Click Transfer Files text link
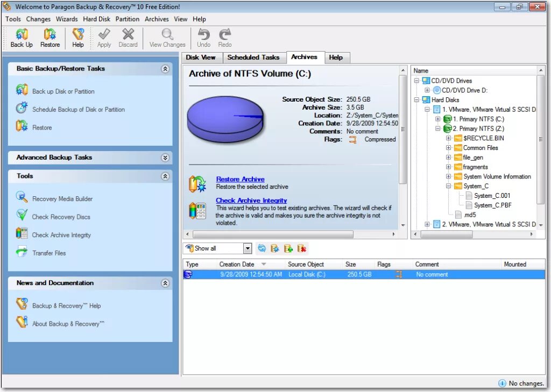551x392 pixels. (49, 253)
